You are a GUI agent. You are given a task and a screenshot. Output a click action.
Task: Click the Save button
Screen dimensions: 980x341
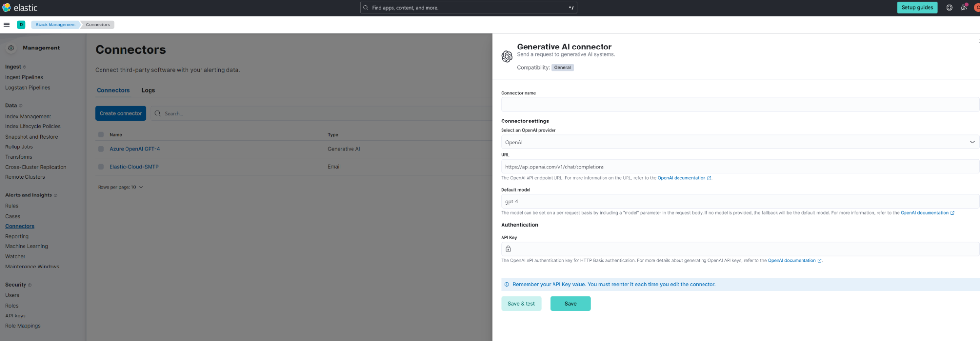570,304
